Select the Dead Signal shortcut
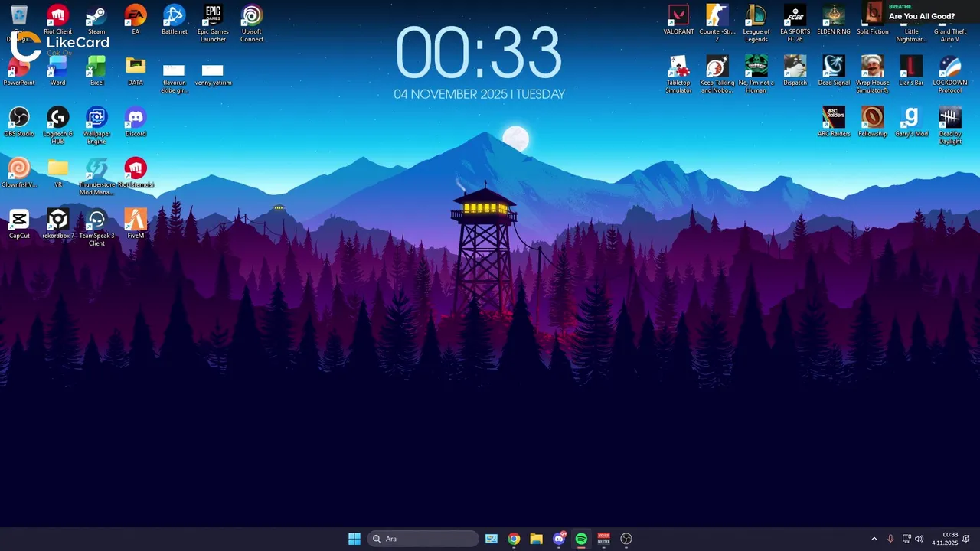 pyautogui.click(x=834, y=71)
